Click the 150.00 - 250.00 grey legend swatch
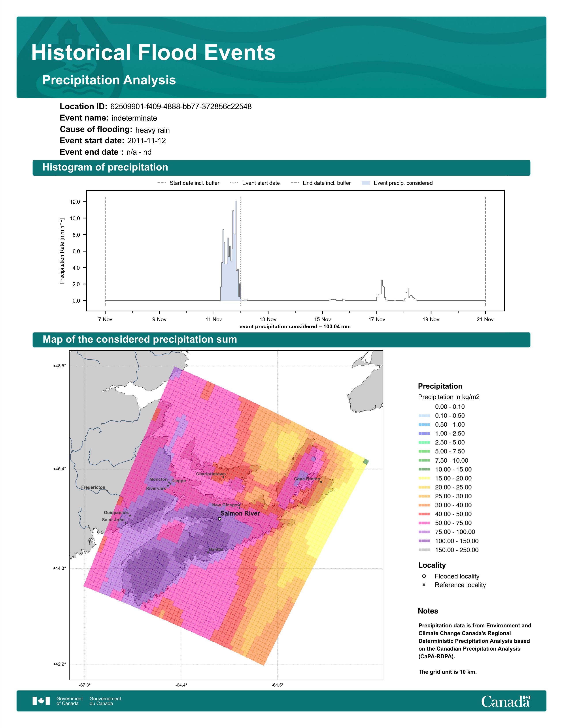563x728 pixels. (424, 550)
